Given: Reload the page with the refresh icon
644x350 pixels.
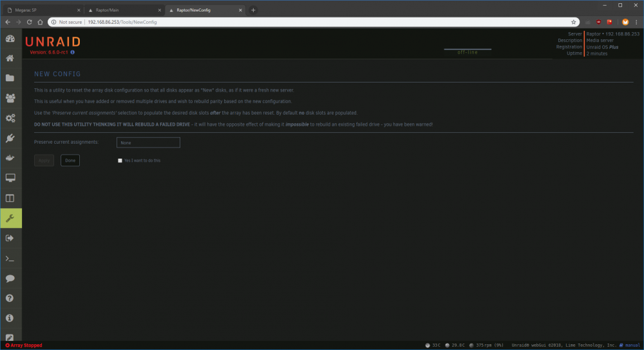Looking at the screenshot, I should pyautogui.click(x=29, y=22).
